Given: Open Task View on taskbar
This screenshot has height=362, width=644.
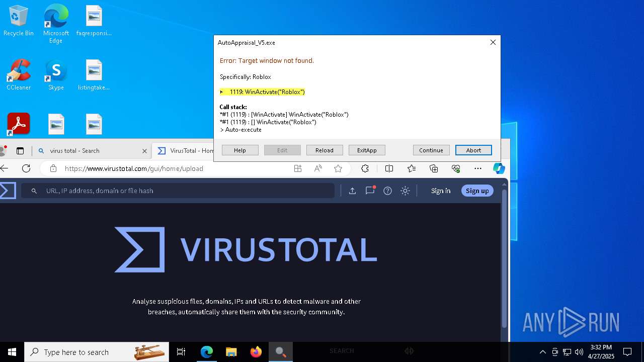Looking at the screenshot, I should coord(181,352).
